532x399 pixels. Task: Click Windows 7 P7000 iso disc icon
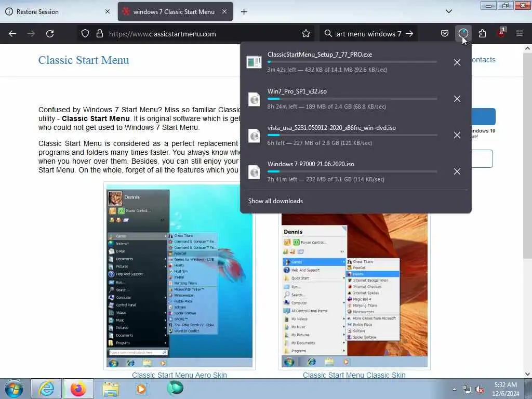click(x=254, y=172)
